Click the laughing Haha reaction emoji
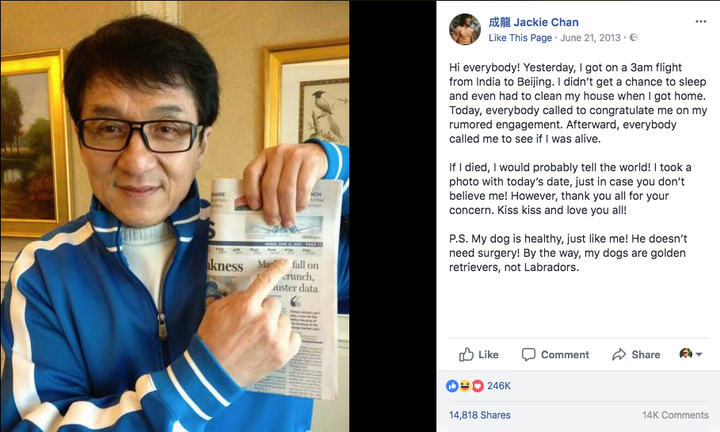The image size is (720, 432). coord(465,386)
